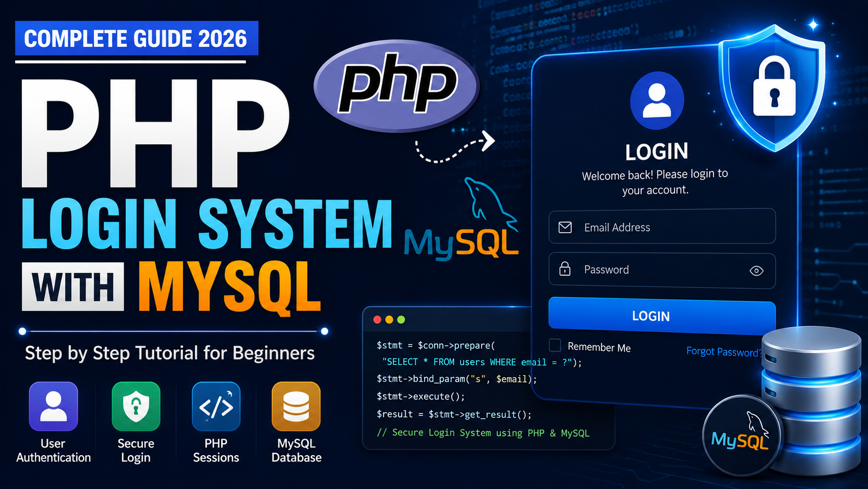Screen dimensions: 868x489
Task: Click the round MySQL badge by the database
Action: coord(741,435)
